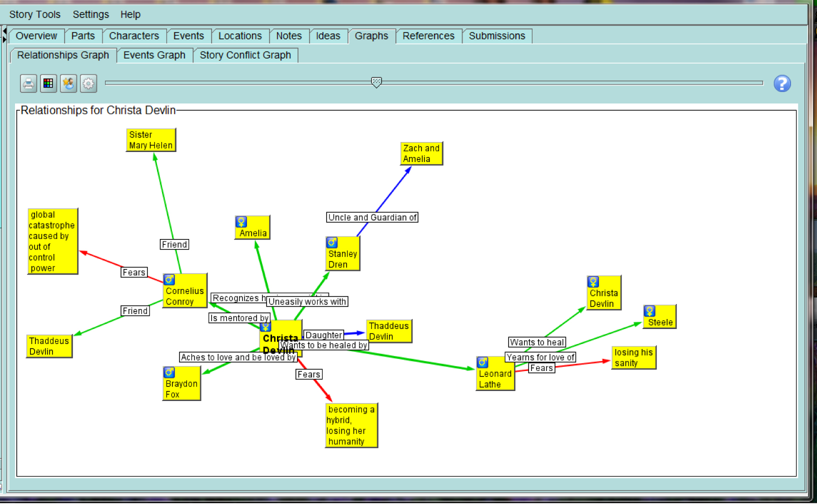The width and height of the screenshot is (817, 504).
Task: Select the Zach and Amelia node
Action: pos(421,153)
